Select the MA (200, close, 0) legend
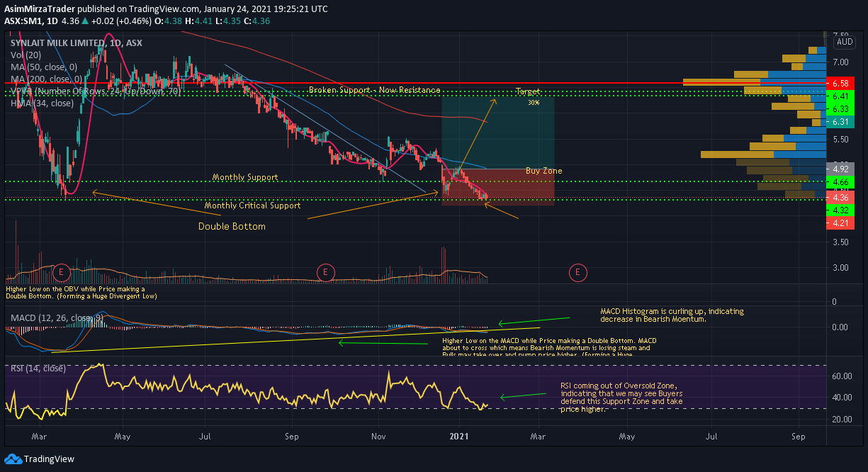 point(45,79)
